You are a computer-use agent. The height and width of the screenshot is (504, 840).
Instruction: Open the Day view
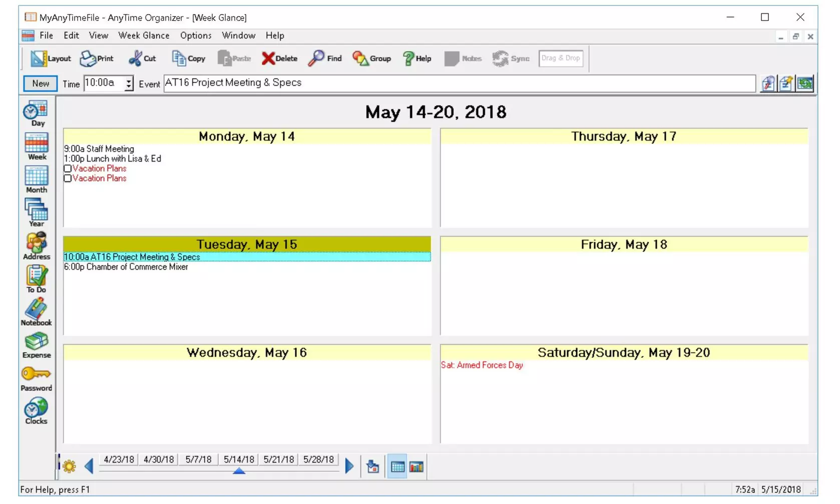pyautogui.click(x=36, y=112)
